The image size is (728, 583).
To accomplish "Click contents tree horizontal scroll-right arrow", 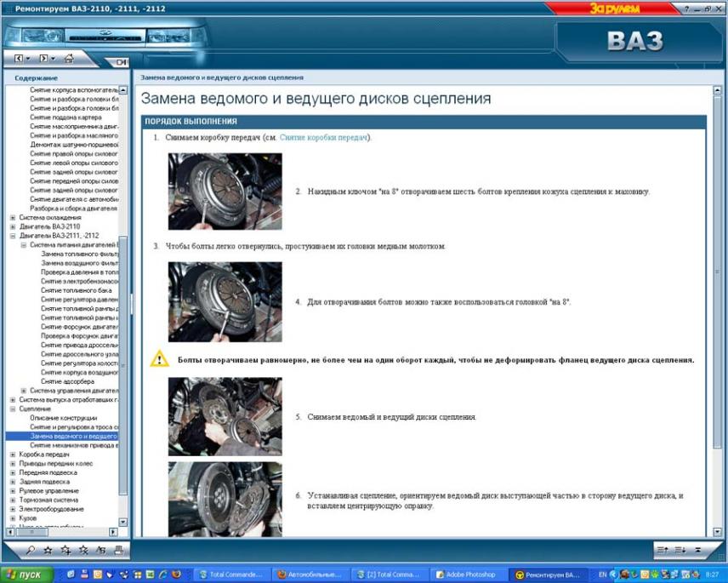I will [x=113, y=531].
